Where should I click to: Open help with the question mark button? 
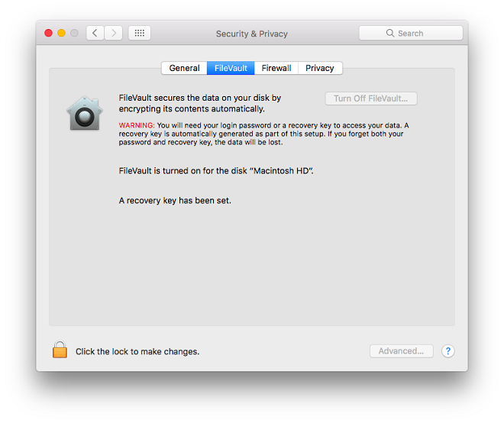pyautogui.click(x=447, y=351)
